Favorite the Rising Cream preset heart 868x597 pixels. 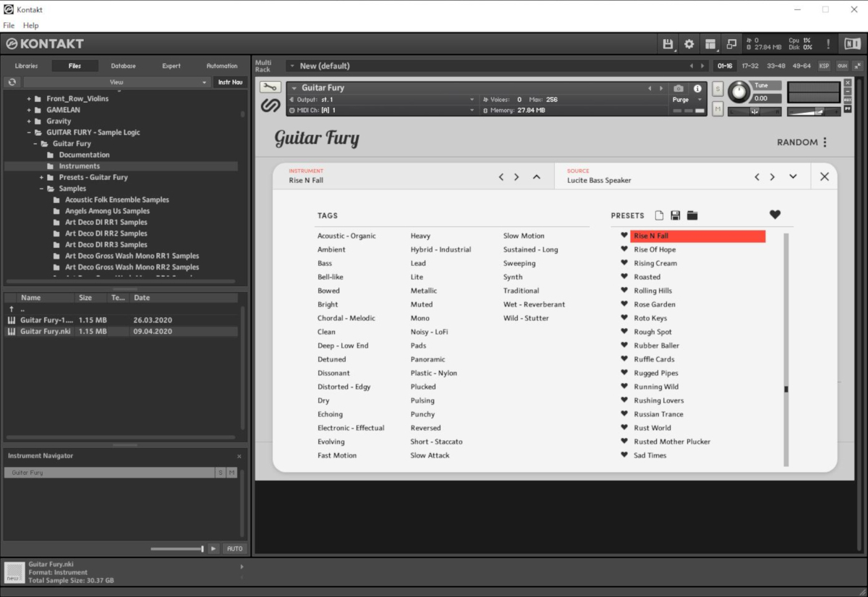tap(624, 263)
